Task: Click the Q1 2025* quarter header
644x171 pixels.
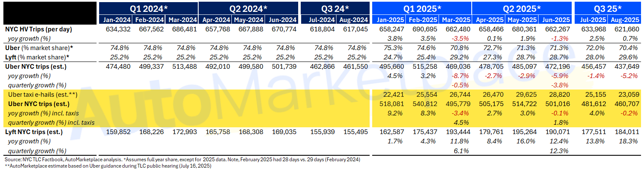Action: 422,8
